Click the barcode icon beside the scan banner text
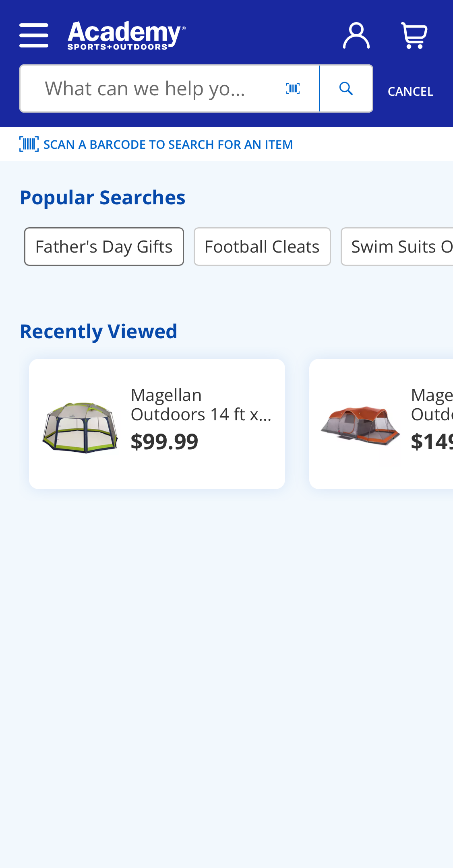The height and width of the screenshot is (868, 453). (x=29, y=144)
